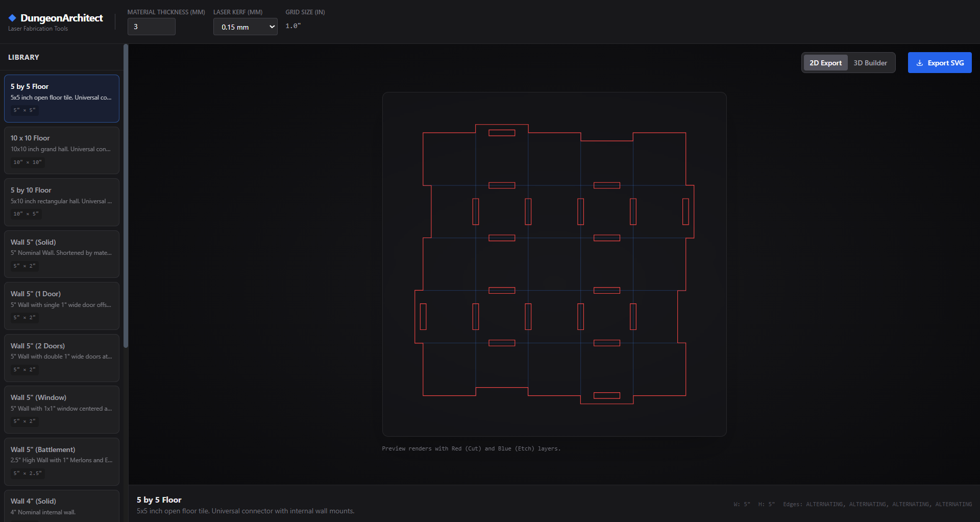Switch to the 3D Builder tab

pyautogui.click(x=870, y=63)
